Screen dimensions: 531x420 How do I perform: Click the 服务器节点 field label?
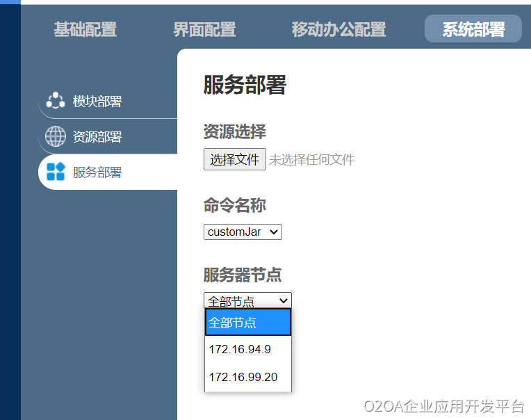tap(242, 274)
